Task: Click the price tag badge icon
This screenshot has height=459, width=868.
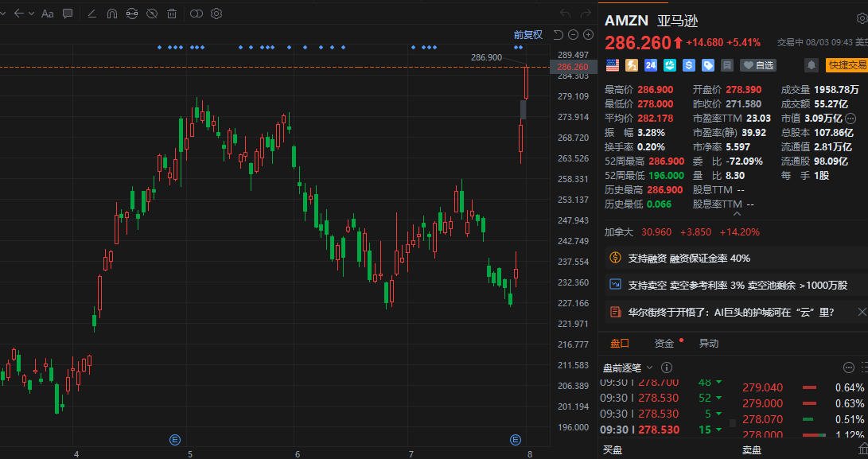Action: pyautogui.click(x=708, y=65)
